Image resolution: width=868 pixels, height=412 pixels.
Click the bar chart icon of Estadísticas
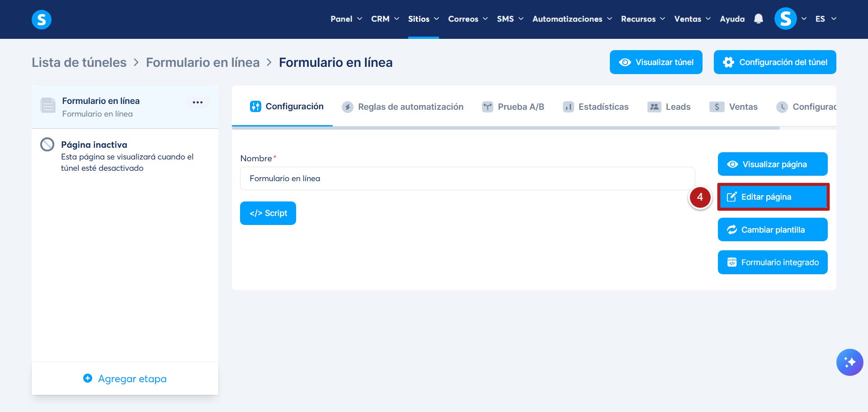tap(568, 107)
